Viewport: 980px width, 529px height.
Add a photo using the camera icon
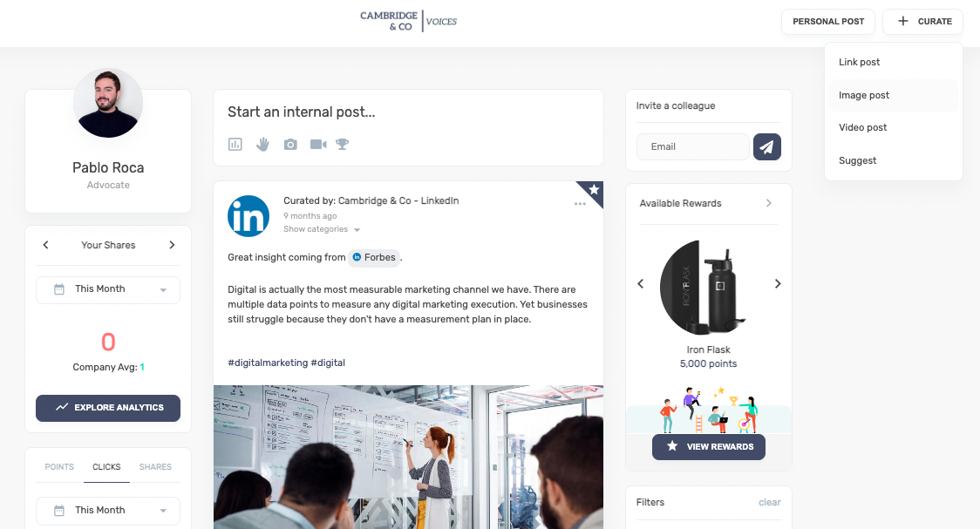pos(290,145)
